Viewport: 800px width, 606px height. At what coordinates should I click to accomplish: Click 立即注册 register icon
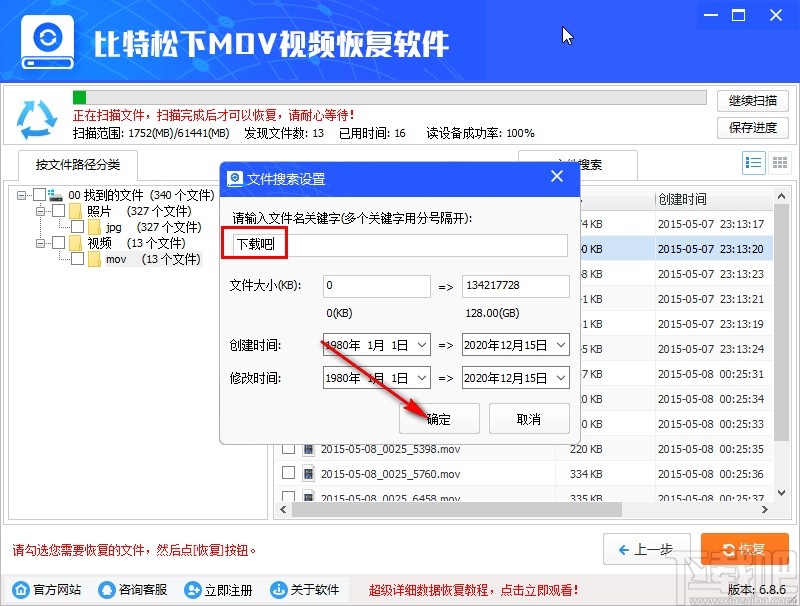click(192, 590)
